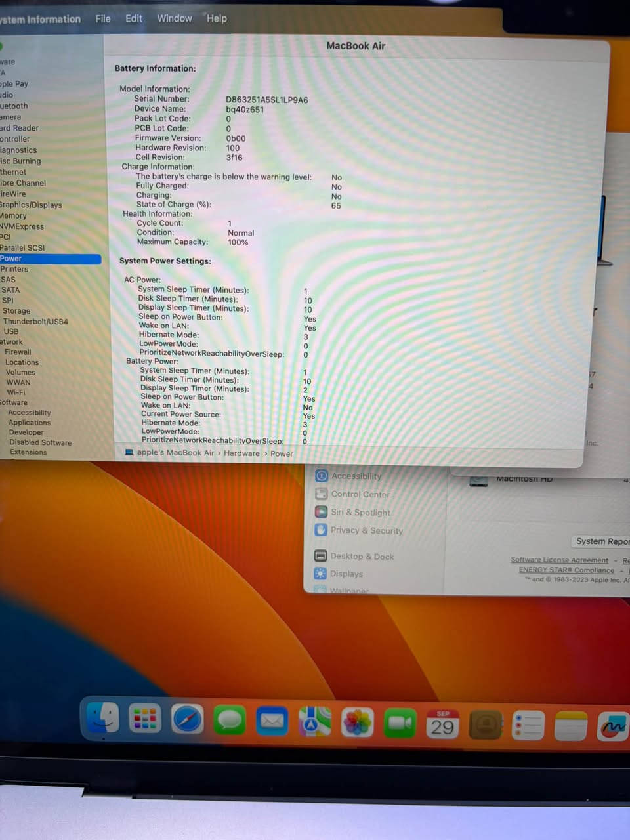This screenshot has width=630, height=840.
Task: Open the Contacts app in the Dock
Action: click(486, 724)
